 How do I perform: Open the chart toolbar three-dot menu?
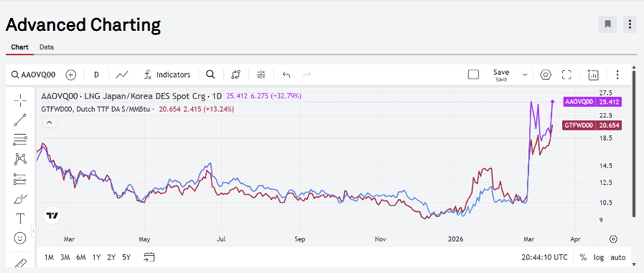click(x=617, y=75)
